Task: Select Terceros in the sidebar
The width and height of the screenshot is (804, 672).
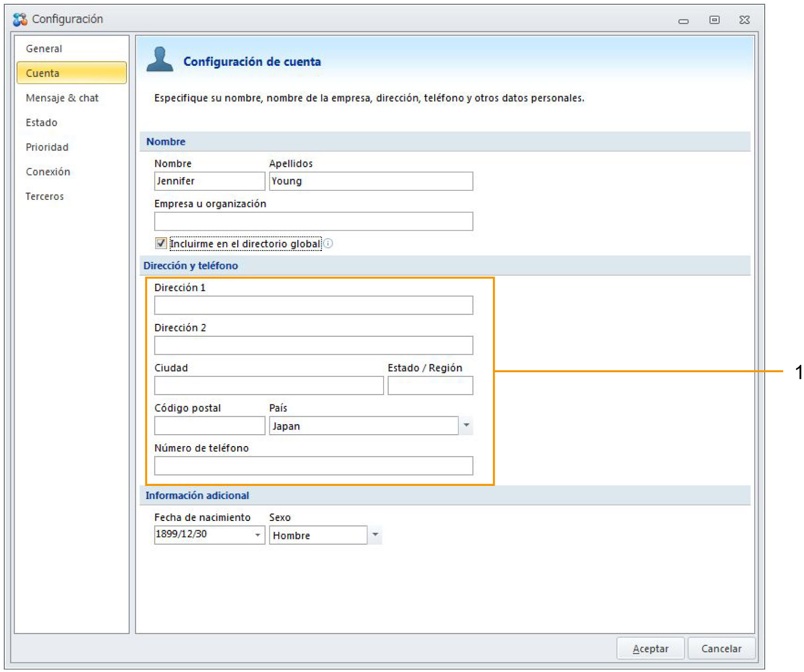Action: 71,197
